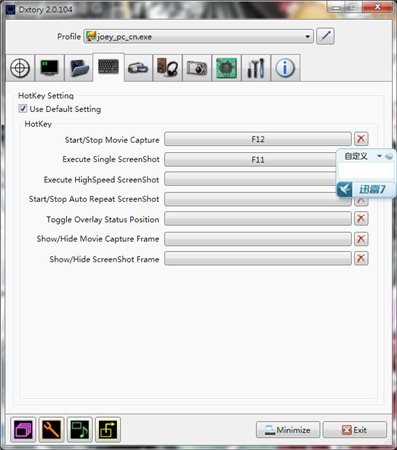Close the Dxtory window
This screenshot has height=450, width=397.
pos(377,7)
